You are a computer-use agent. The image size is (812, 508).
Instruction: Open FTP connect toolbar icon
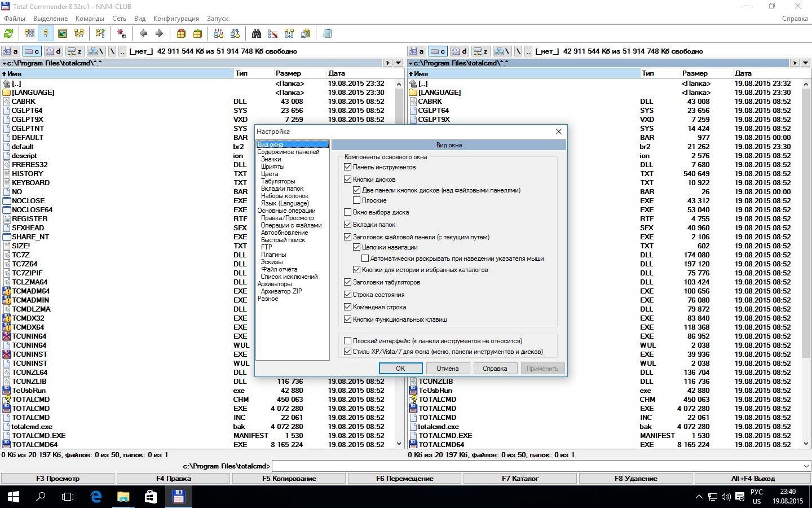coord(219,34)
